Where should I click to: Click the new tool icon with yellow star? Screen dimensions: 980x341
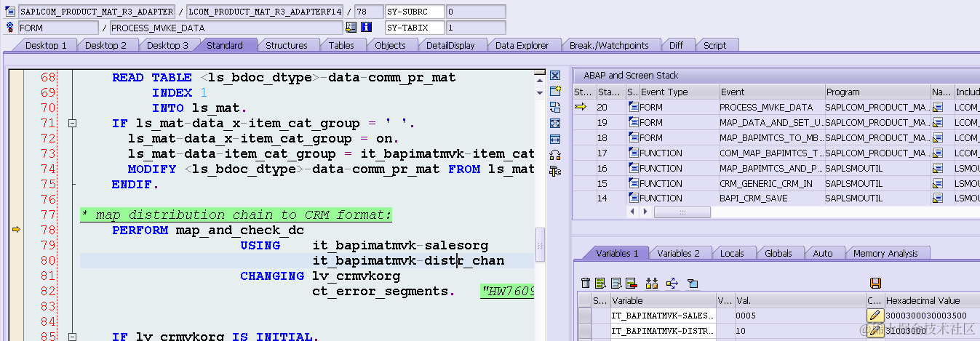click(x=555, y=92)
